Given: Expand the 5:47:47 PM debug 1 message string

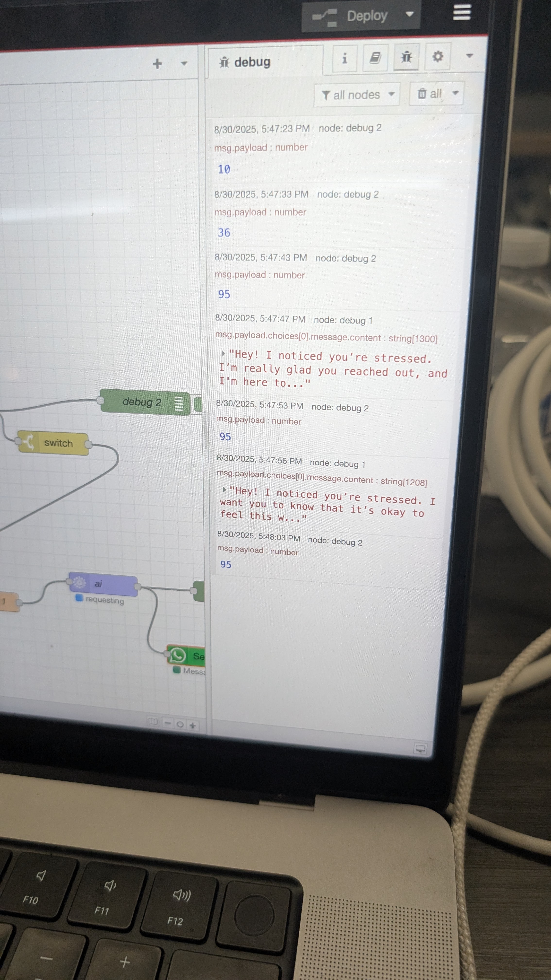Looking at the screenshot, I should click(223, 353).
